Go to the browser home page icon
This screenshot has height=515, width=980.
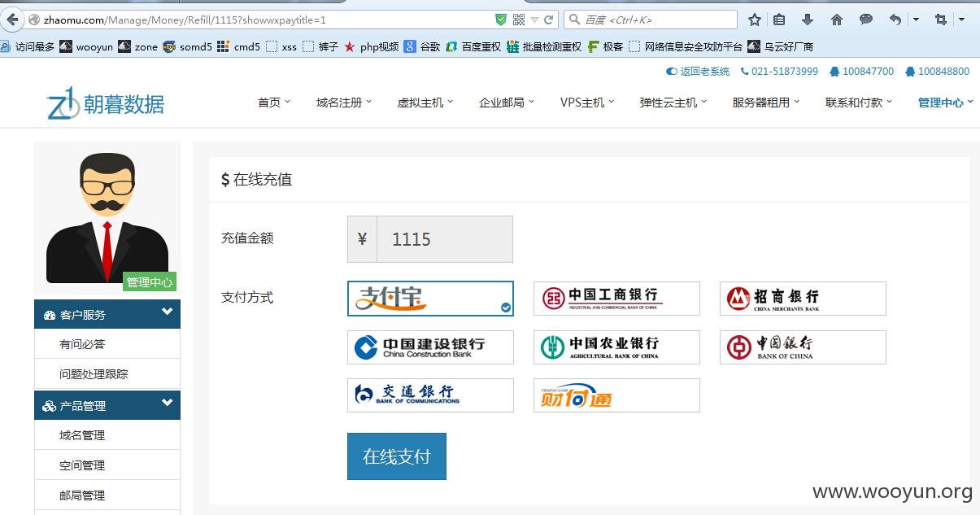coord(837,20)
